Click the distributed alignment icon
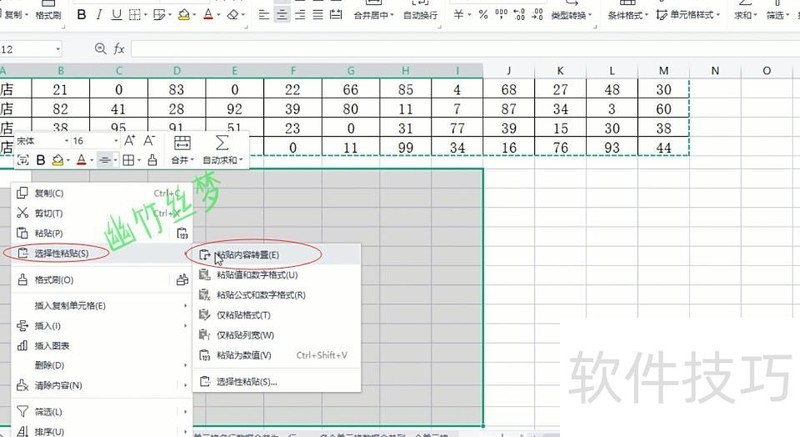Image resolution: width=800 pixels, height=437 pixels. point(336,15)
